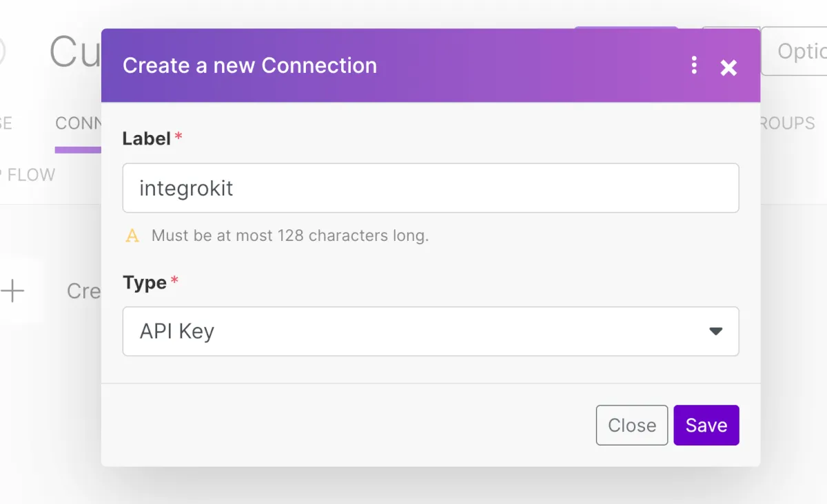The height and width of the screenshot is (504, 827).
Task: Click the cut-off Cre text beside the plus
Action: tap(84, 291)
